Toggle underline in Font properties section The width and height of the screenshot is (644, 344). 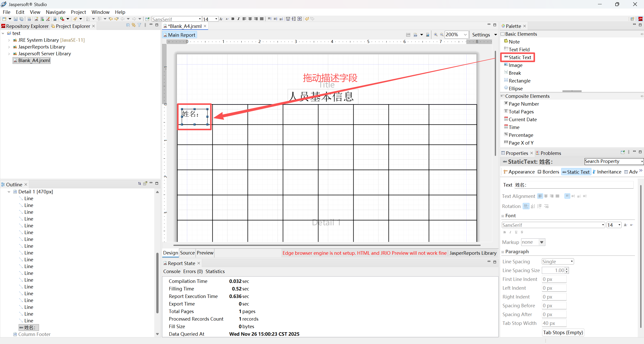pos(516,232)
